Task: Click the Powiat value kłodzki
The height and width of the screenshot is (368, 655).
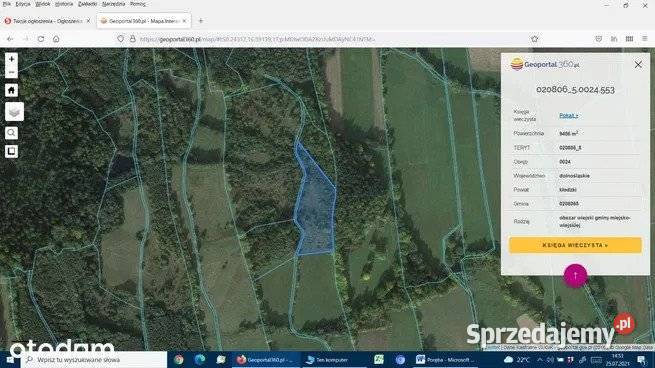Action: tap(568, 190)
